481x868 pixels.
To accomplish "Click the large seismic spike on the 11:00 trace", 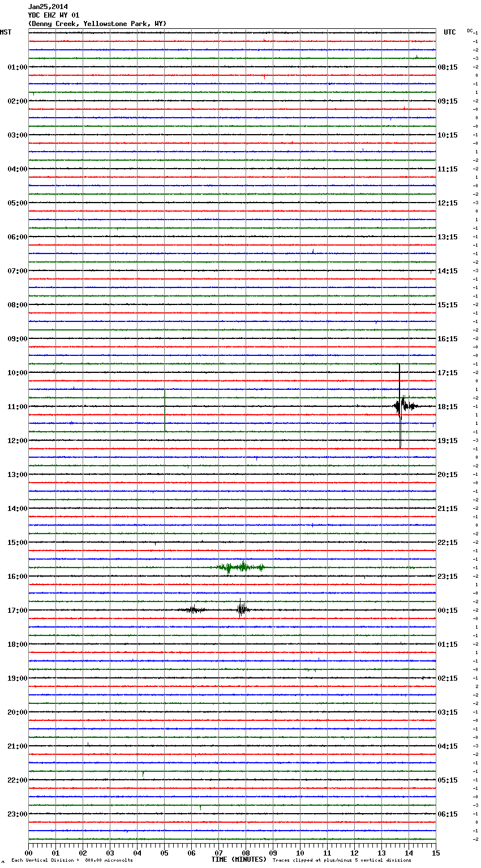I will [x=400, y=406].
